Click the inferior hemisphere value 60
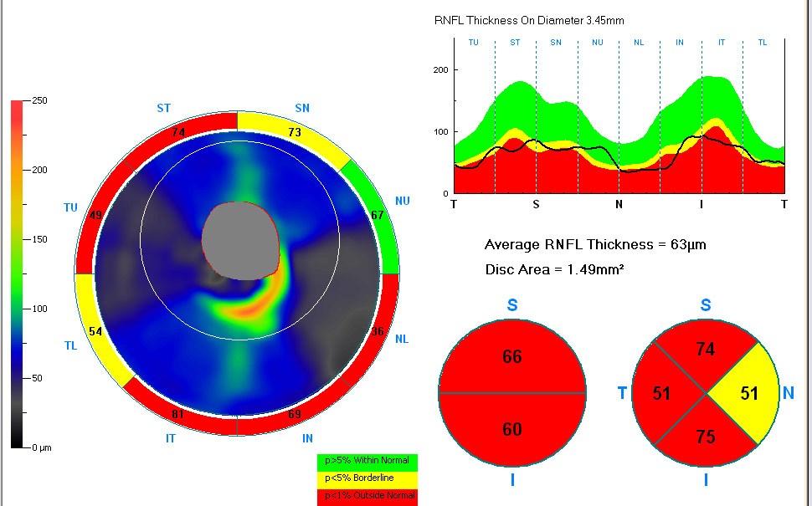812x506 pixels. click(x=512, y=429)
